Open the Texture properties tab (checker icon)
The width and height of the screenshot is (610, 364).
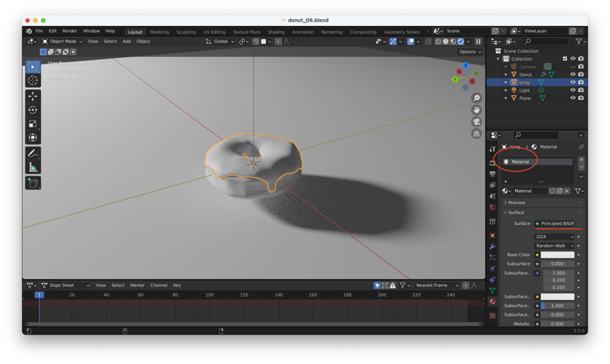click(492, 315)
